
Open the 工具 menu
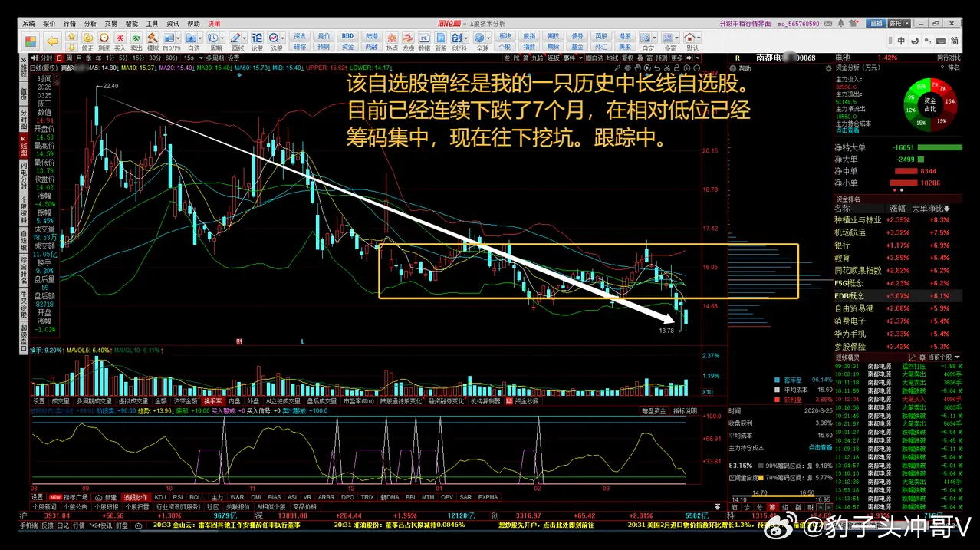tap(153, 24)
